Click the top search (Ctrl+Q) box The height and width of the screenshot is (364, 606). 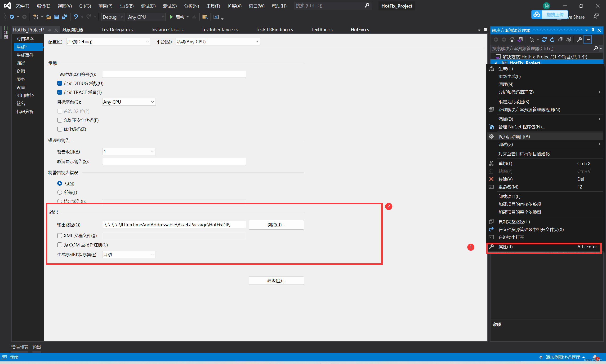[x=333, y=6]
